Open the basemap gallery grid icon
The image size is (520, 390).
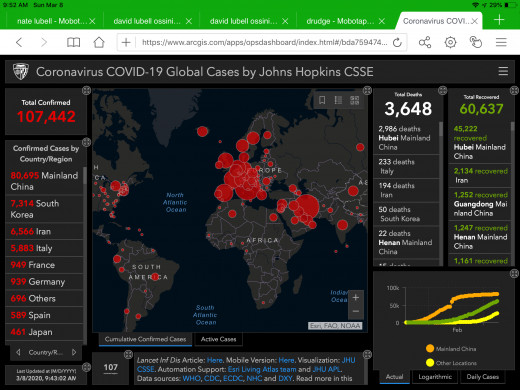pyautogui.click(x=354, y=100)
